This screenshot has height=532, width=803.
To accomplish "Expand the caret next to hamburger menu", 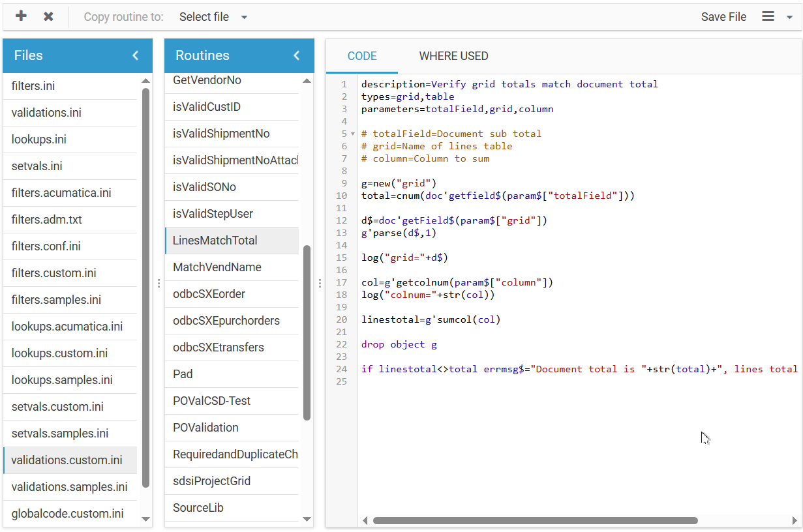I will 789,18.
